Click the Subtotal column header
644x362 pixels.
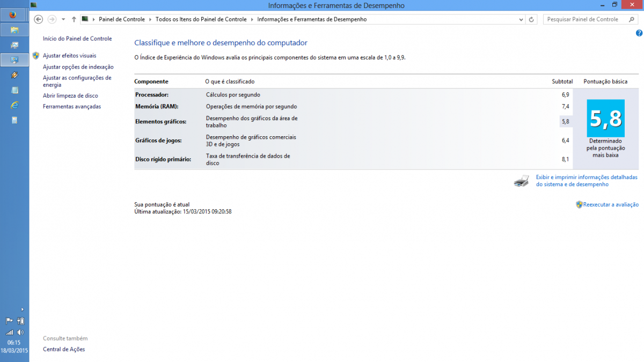coord(562,82)
